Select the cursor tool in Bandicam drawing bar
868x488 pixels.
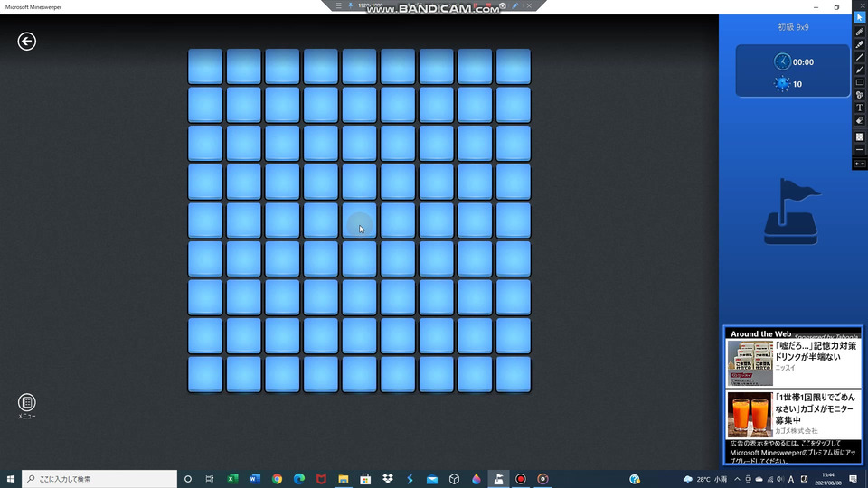tap(860, 18)
